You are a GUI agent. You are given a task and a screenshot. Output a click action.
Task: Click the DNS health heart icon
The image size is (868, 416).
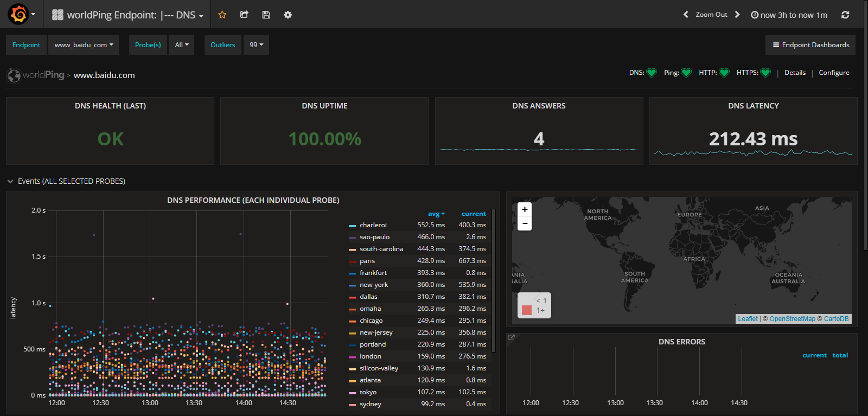pyautogui.click(x=652, y=73)
